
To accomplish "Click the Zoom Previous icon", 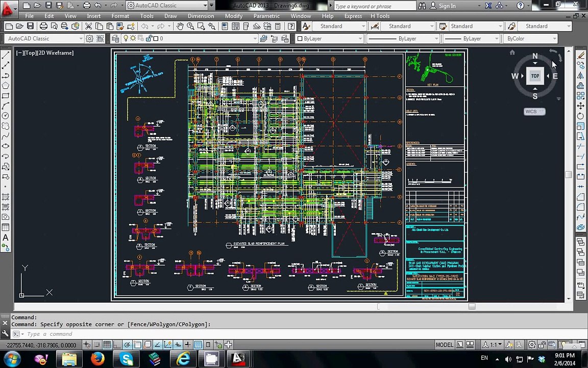I will tap(212, 26).
